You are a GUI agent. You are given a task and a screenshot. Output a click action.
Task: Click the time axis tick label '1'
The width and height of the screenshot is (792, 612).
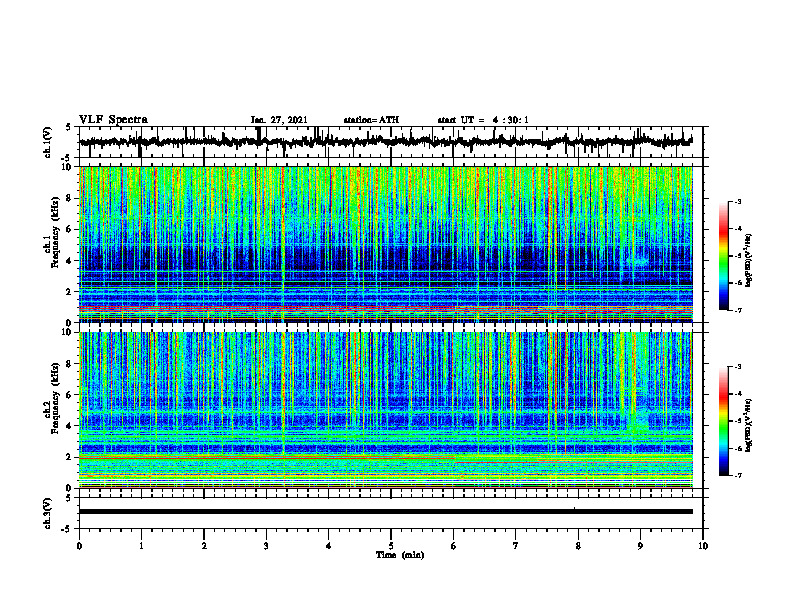141,546
